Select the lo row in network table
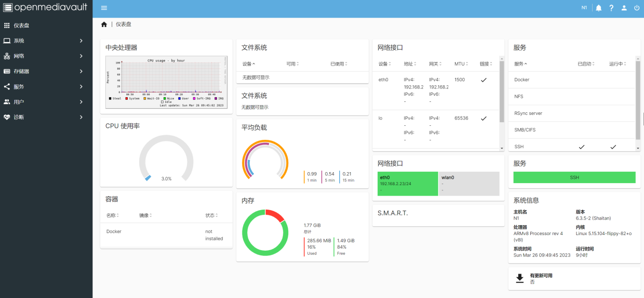 436,129
